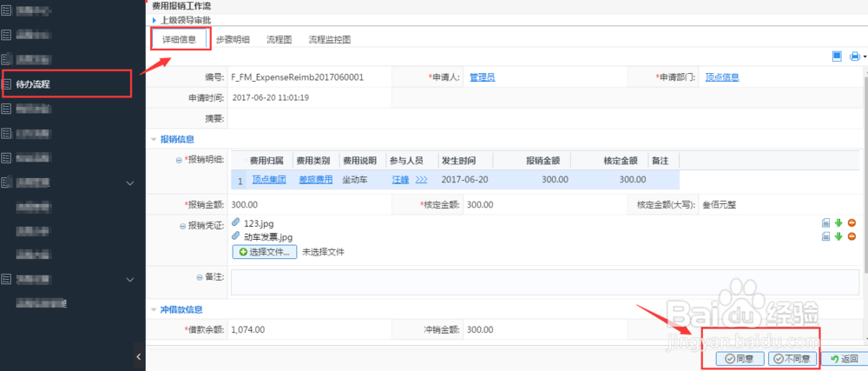Click the 发生时间 column header
The height and width of the screenshot is (371, 868).
point(458,161)
